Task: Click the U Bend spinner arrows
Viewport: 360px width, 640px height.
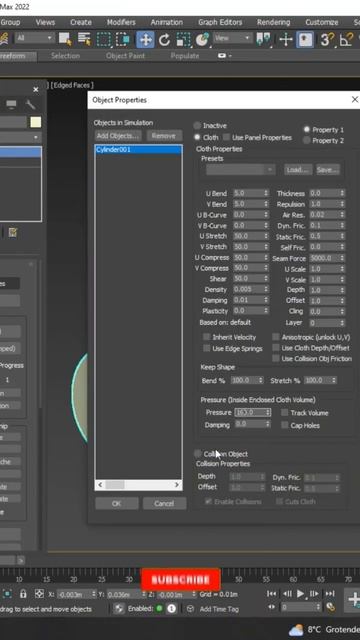Action: [266, 193]
